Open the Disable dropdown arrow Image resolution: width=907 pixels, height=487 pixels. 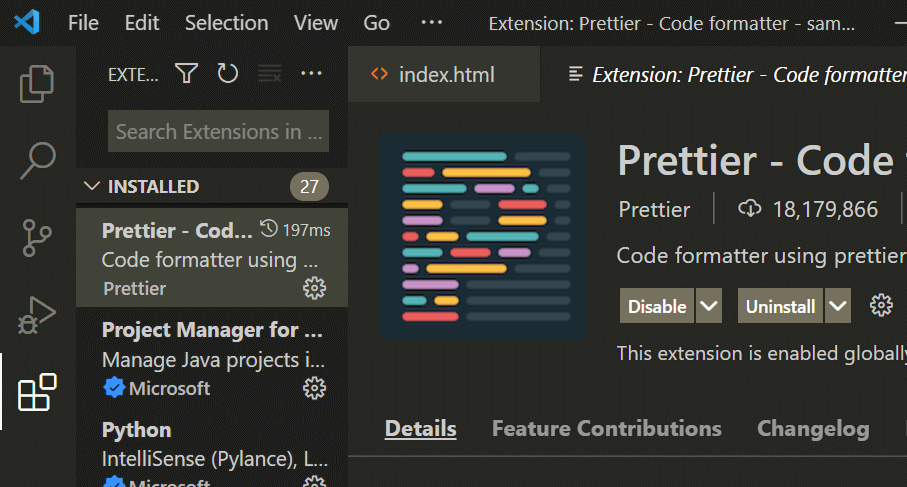[709, 305]
